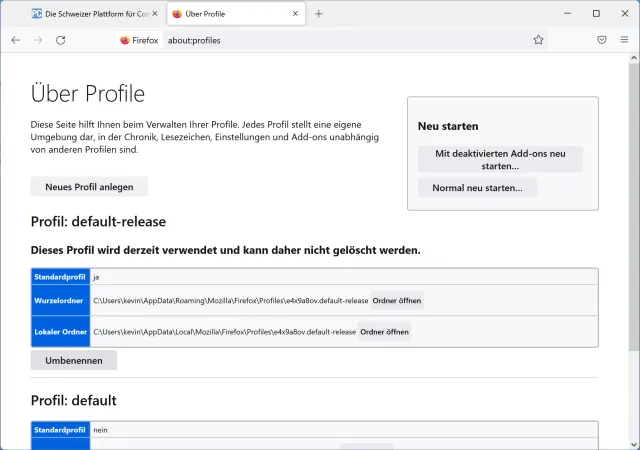Click Normal neu starten button
This screenshot has width=640, height=450.
pos(477,188)
